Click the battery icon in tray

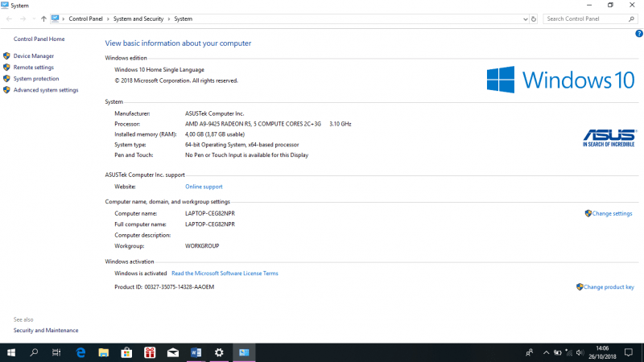[x=557, y=352]
